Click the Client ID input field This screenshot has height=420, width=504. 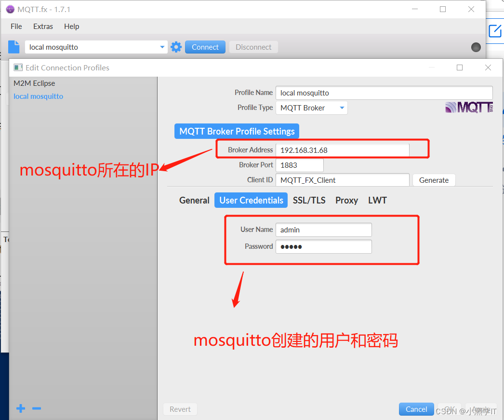[x=342, y=180]
